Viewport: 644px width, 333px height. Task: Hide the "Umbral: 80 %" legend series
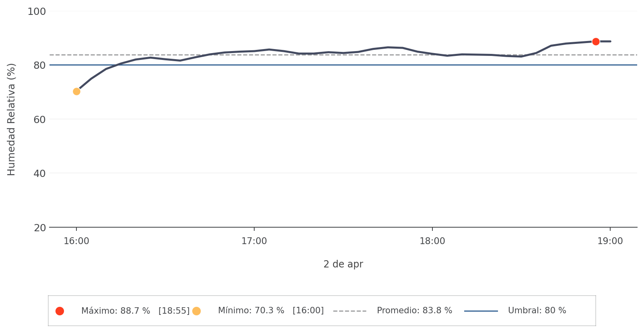click(x=537, y=311)
